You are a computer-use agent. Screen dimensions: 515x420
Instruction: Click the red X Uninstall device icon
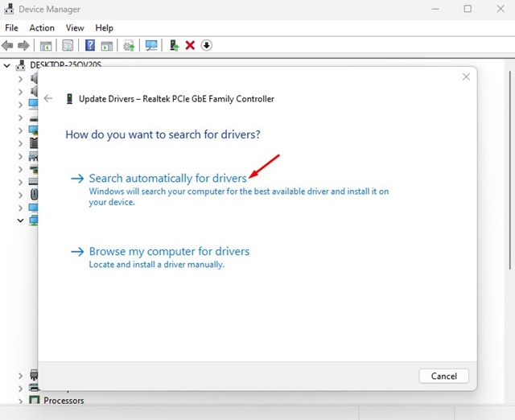(190, 45)
